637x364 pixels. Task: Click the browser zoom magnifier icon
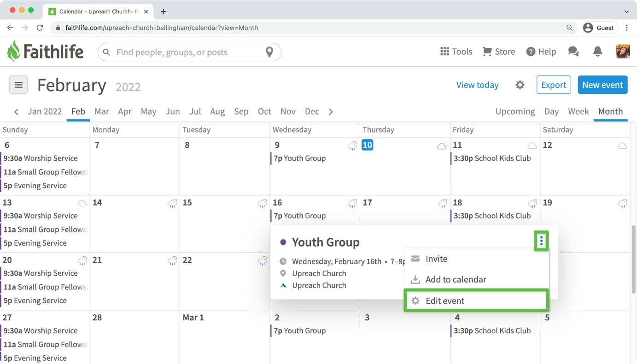(570, 28)
